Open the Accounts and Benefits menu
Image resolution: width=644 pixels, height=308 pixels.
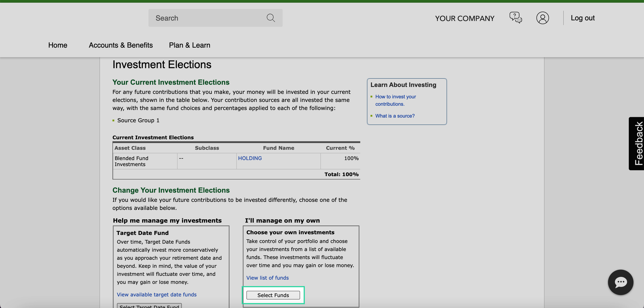click(120, 45)
